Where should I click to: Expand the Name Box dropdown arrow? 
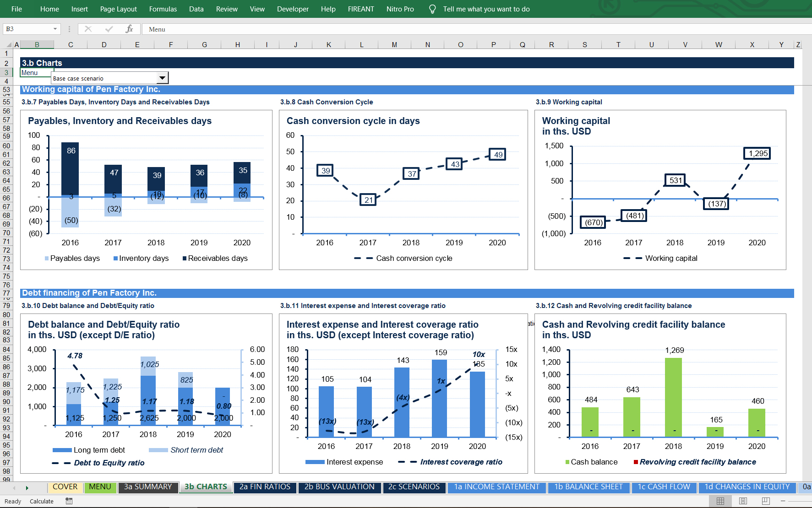[55, 29]
